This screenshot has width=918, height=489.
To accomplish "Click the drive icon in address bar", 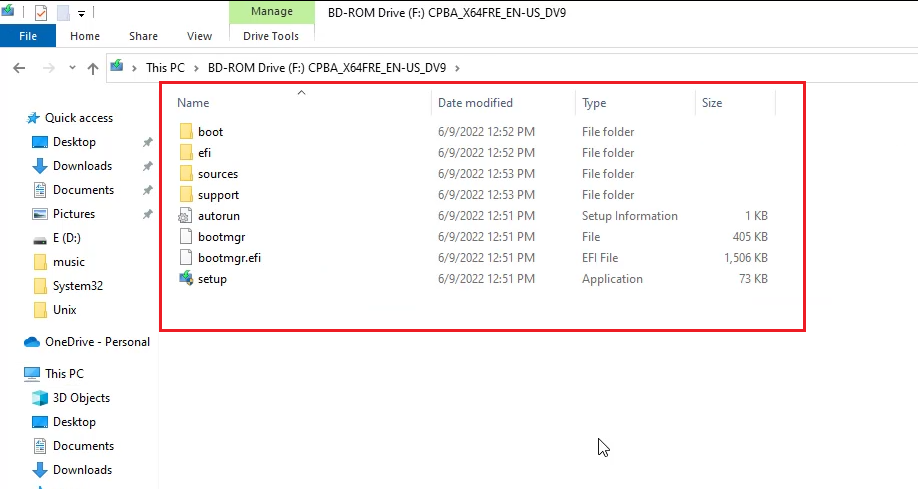I will coord(117,66).
